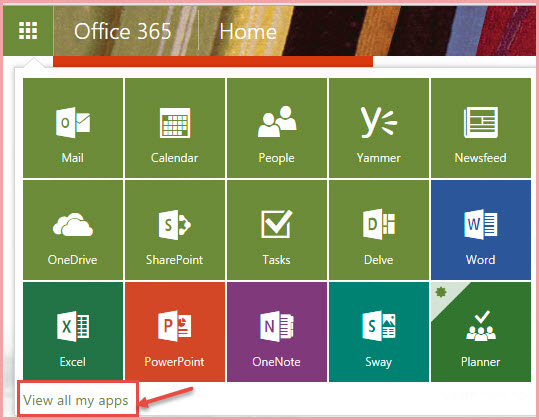This screenshot has height=420, width=539.
Task: Select the Home label in header
Action: click(x=248, y=31)
